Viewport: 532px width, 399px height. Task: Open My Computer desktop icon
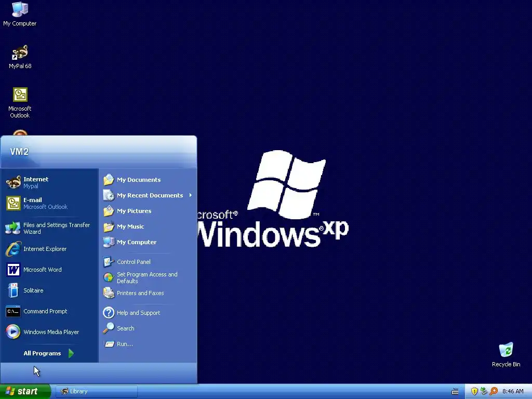point(20,14)
